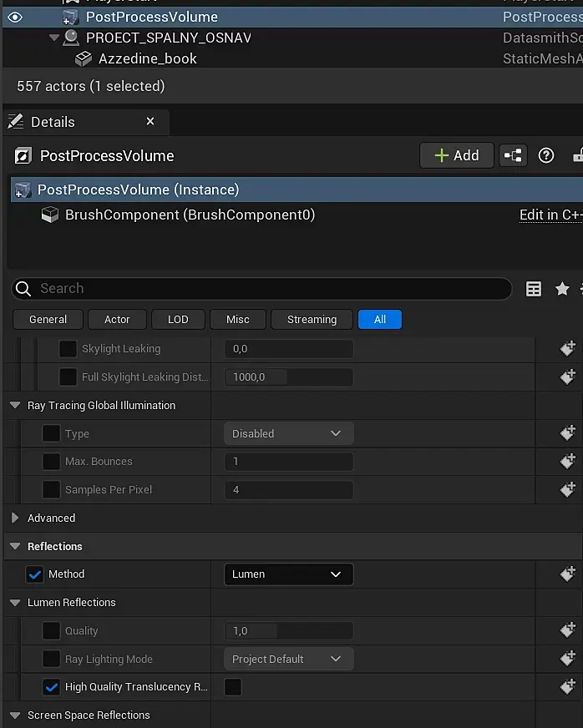Toggle visibility eye for PostProcessVolume
The height and width of the screenshot is (728, 583).
15,17
